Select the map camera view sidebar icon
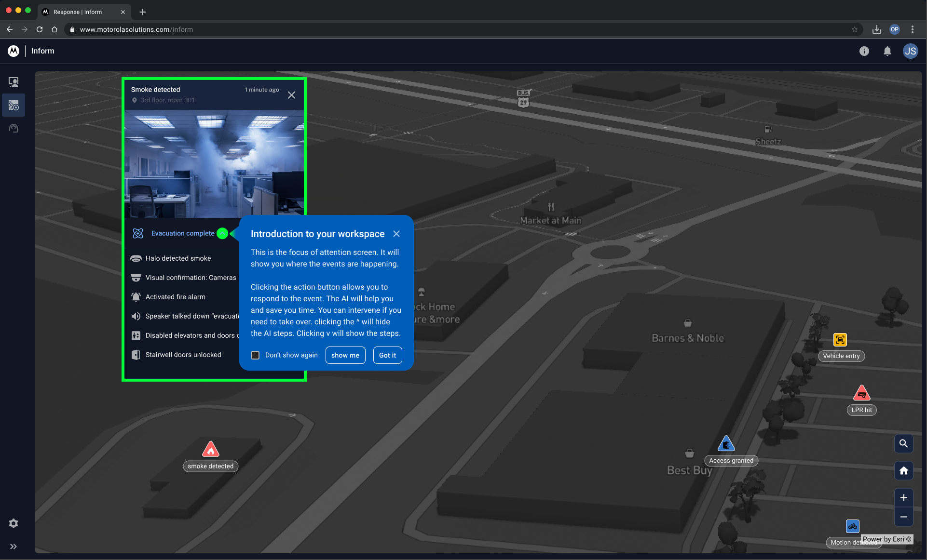This screenshot has width=927, height=560. pos(14,106)
